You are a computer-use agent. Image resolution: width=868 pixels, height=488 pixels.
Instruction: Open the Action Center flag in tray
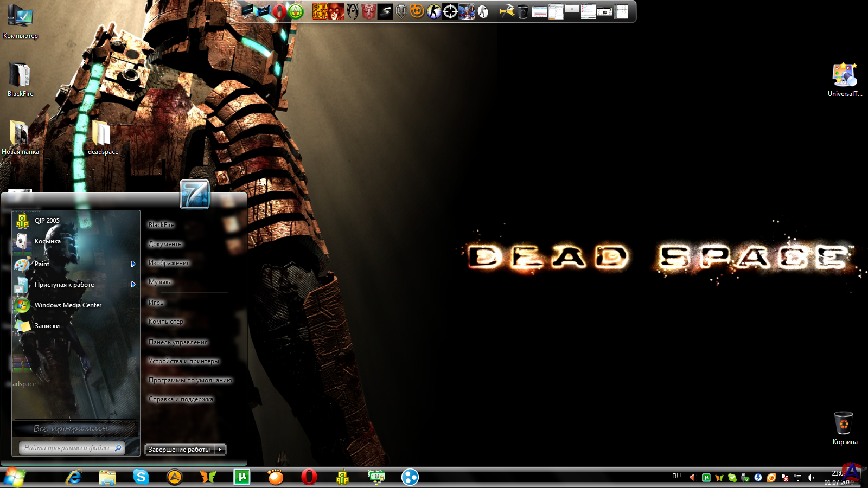[784, 478]
